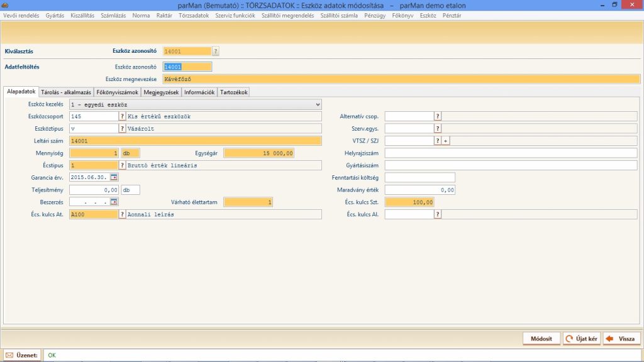Click the Leltári szám field

click(196, 141)
